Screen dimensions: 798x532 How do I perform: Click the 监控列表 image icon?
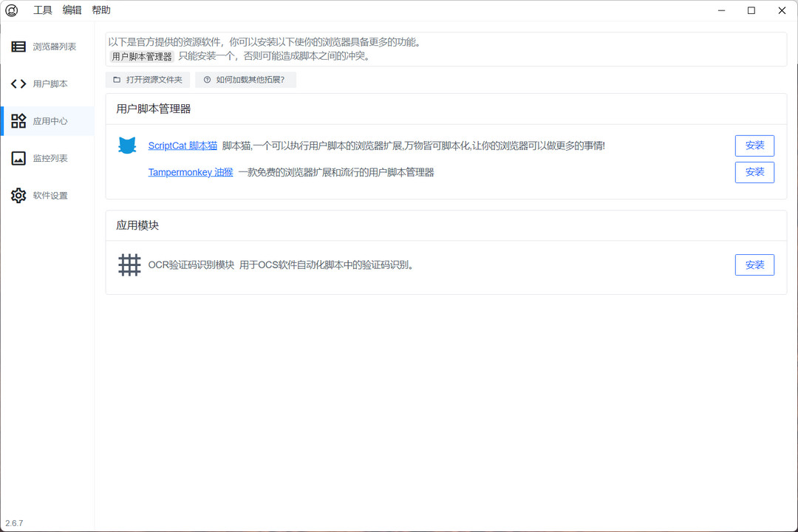pos(18,158)
